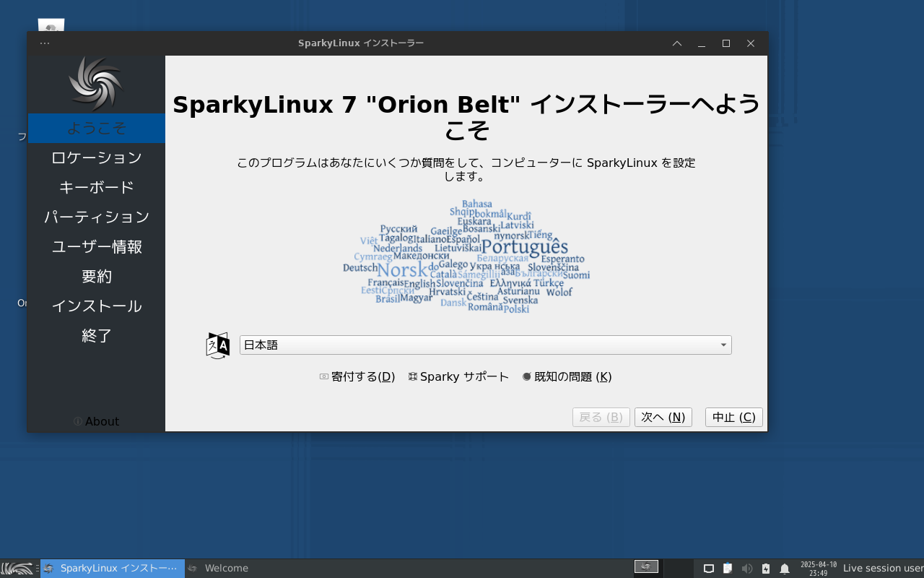Image resolution: width=924 pixels, height=578 pixels.
Task: Click the 中止 (C) cancel button
Action: tap(734, 418)
